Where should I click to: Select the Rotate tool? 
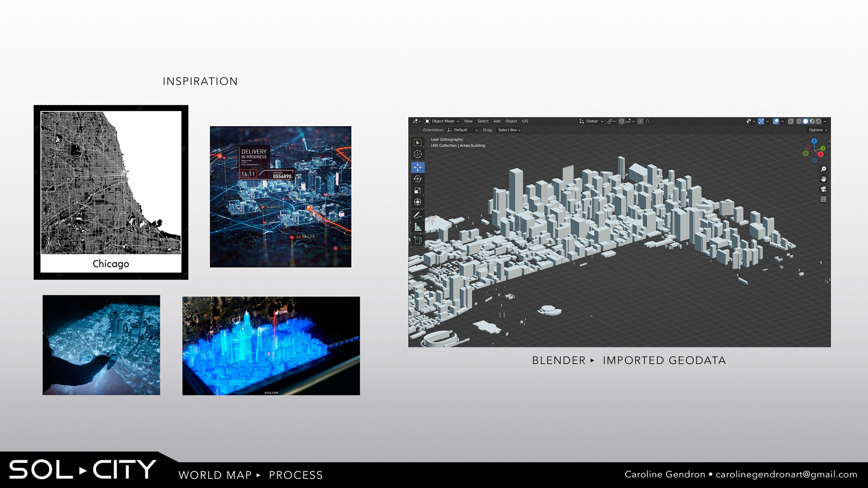pyautogui.click(x=417, y=179)
